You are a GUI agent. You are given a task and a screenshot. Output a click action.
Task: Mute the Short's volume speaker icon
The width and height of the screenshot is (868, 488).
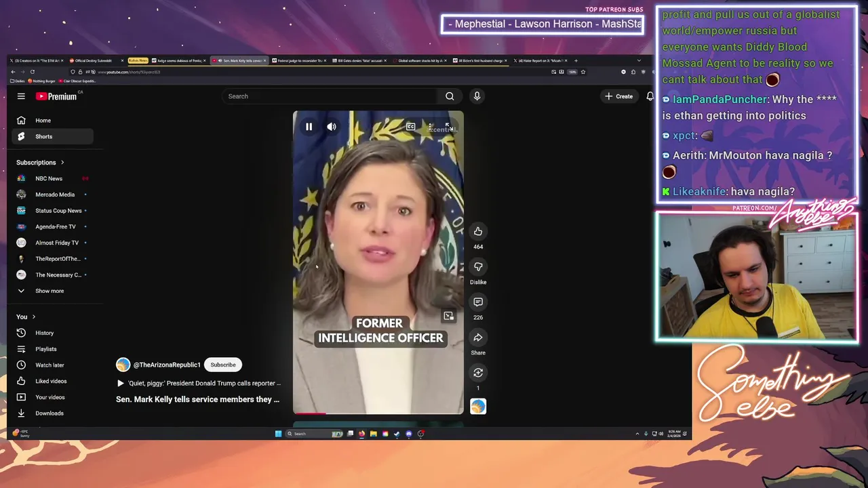pyautogui.click(x=332, y=127)
